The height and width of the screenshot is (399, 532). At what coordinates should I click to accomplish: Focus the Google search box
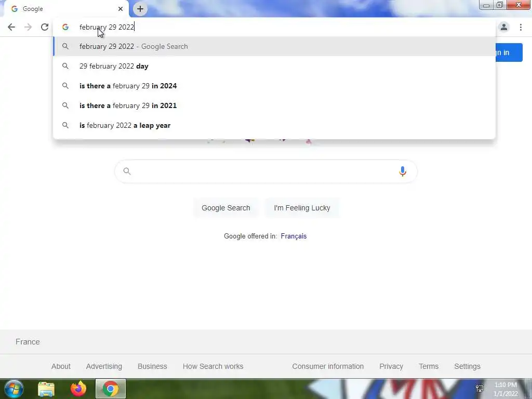266,171
